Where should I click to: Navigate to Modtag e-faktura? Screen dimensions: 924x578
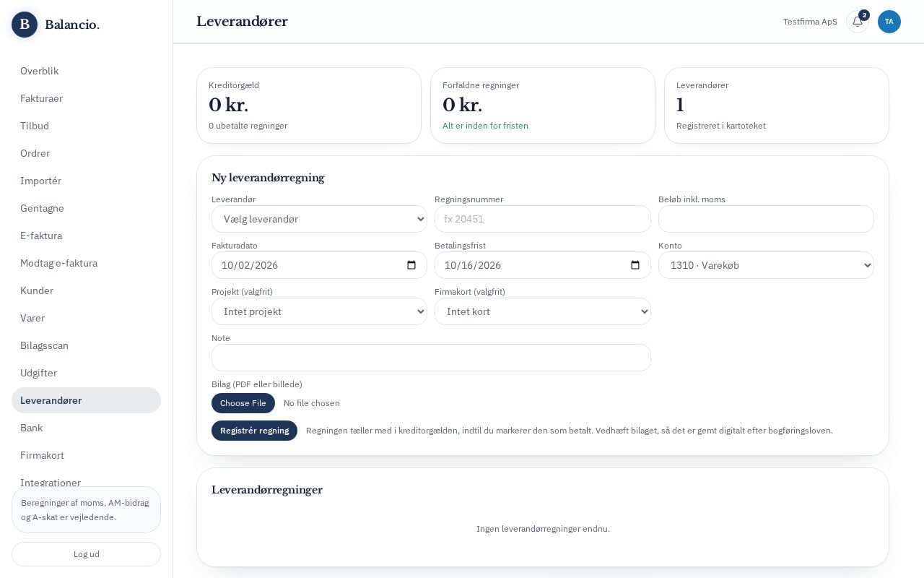click(x=86, y=263)
